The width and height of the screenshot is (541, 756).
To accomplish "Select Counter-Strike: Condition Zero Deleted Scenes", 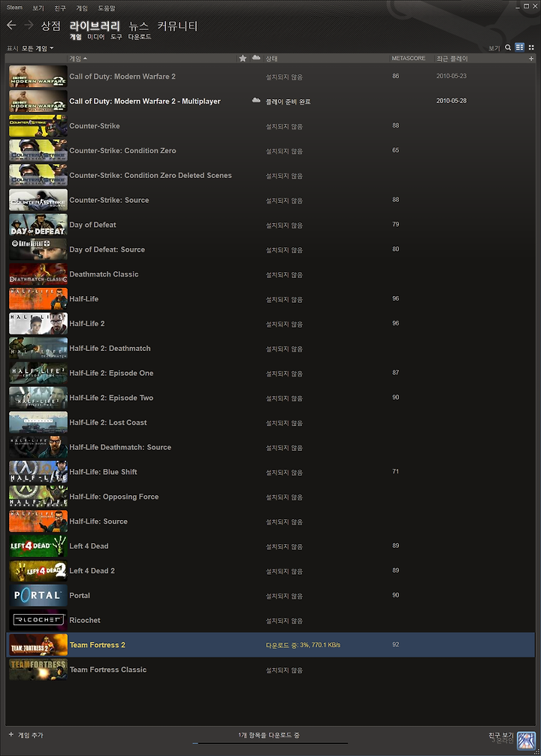I will [150, 176].
